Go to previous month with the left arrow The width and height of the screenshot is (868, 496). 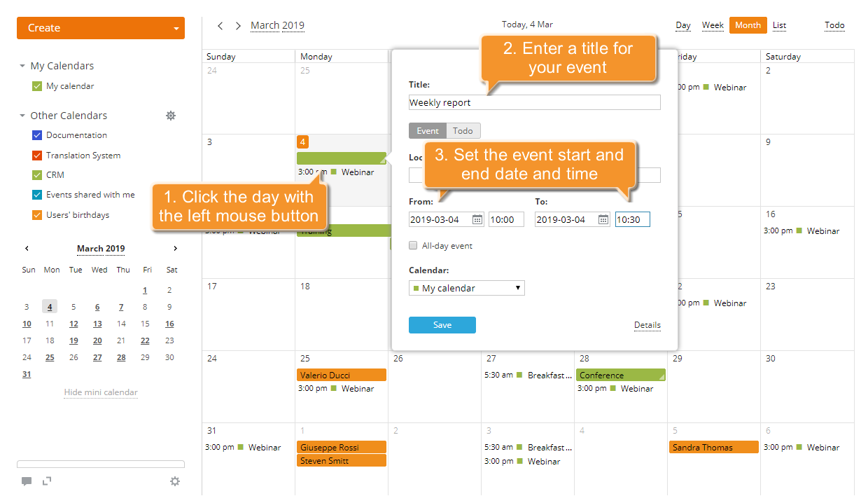[220, 25]
